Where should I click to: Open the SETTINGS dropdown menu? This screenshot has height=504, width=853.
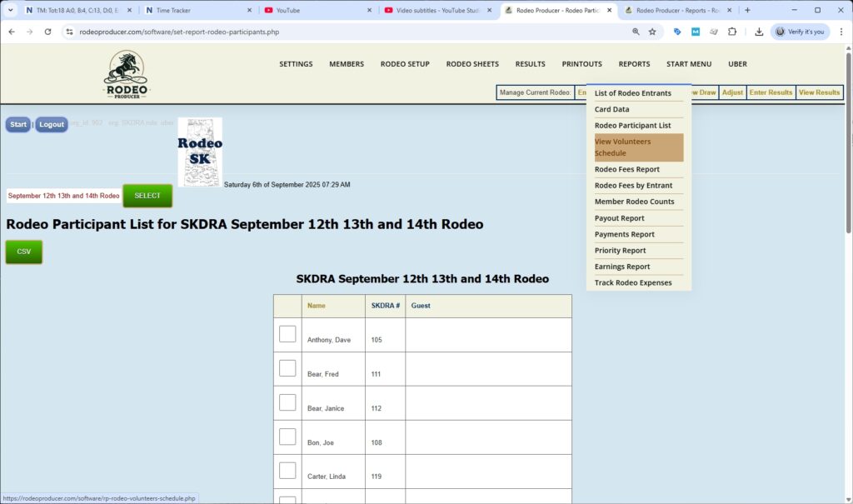click(296, 63)
